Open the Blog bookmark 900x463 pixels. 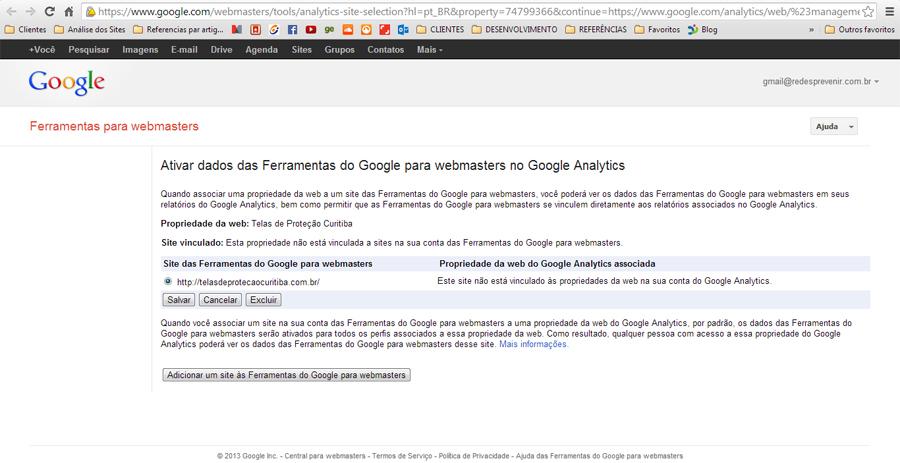pos(703,29)
